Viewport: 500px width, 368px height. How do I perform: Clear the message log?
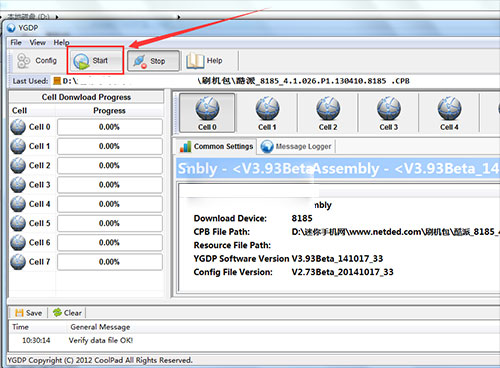click(x=67, y=313)
